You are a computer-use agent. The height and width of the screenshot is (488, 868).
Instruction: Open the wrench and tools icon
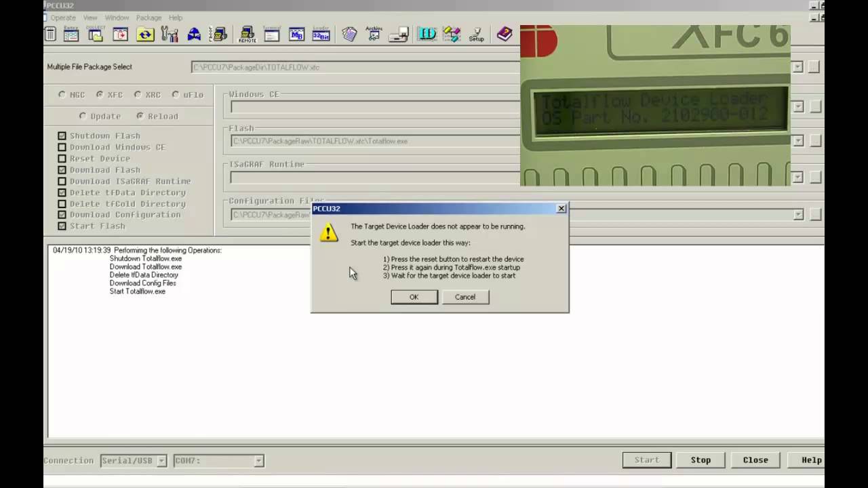(x=170, y=35)
